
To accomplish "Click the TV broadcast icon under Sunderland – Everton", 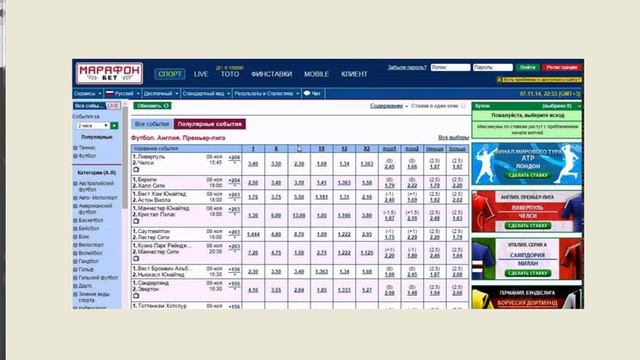I will 136,296.
